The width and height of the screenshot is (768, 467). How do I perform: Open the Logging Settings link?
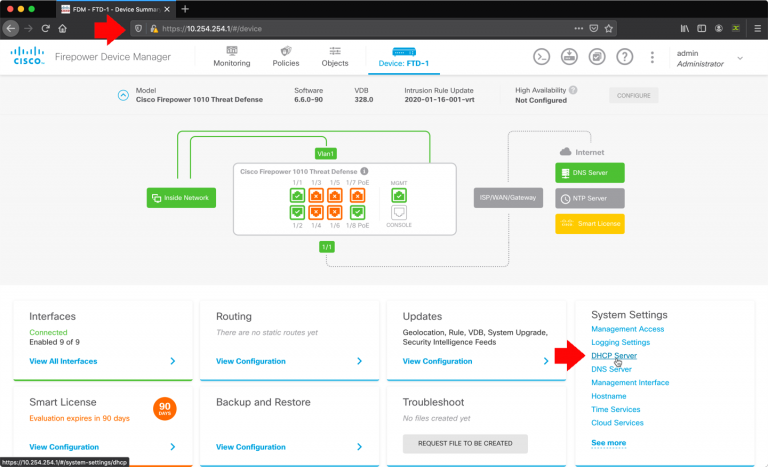point(620,342)
